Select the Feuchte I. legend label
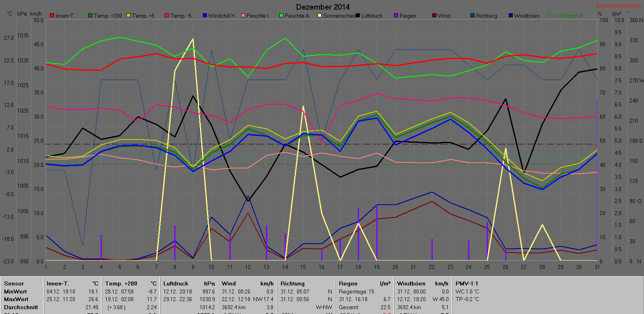 click(258, 16)
